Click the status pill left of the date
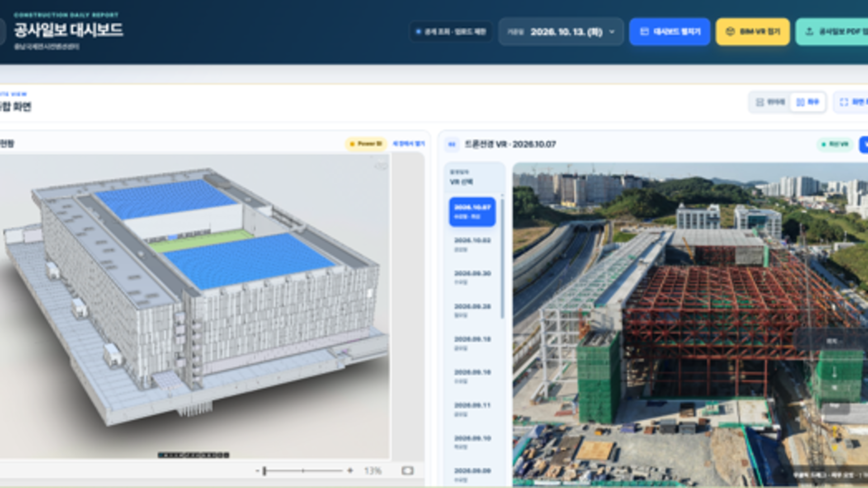The height and width of the screenshot is (488, 868). click(451, 32)
